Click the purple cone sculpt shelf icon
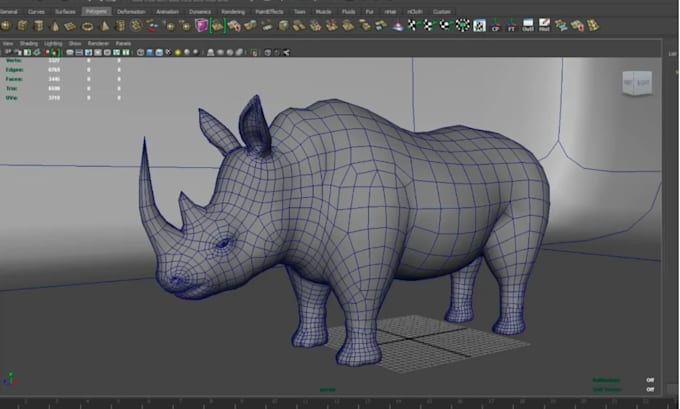 click(x=397, y=26)
